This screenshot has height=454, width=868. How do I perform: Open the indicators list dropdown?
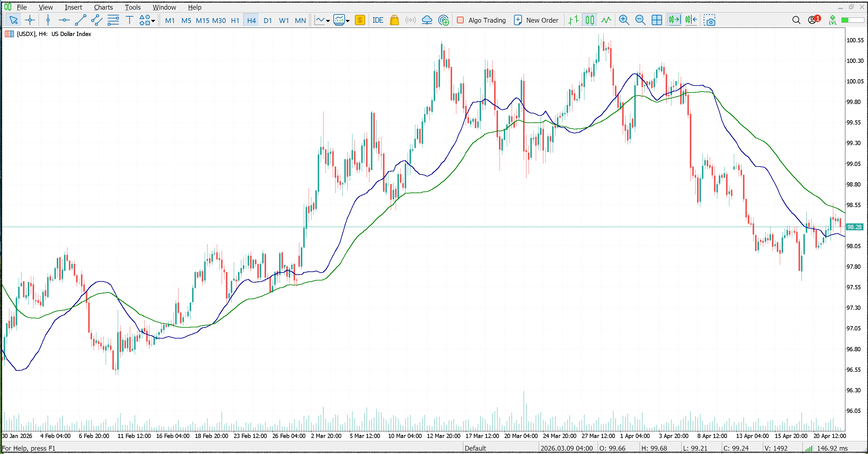point(341,20)
